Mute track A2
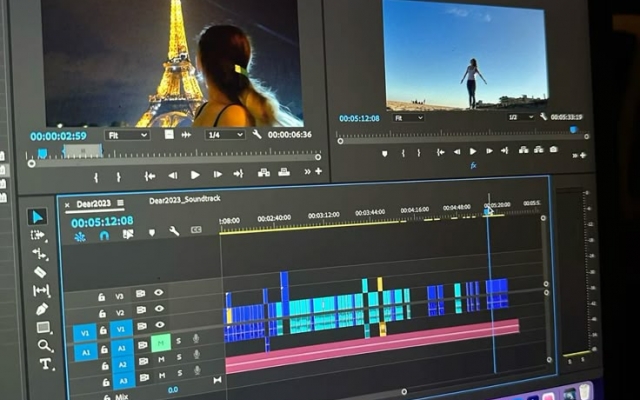This screenshot has height=400, width=640. point(162,359)
